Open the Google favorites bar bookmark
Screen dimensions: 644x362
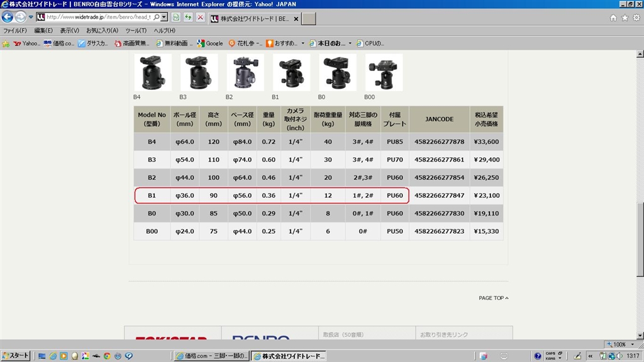210,43
